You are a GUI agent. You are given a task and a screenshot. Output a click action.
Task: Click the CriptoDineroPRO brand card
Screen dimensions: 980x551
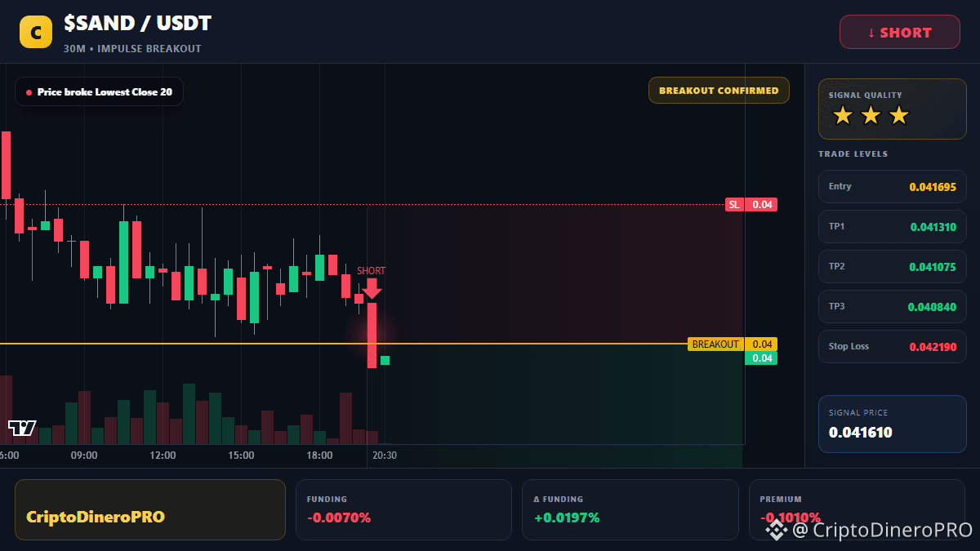150,509
